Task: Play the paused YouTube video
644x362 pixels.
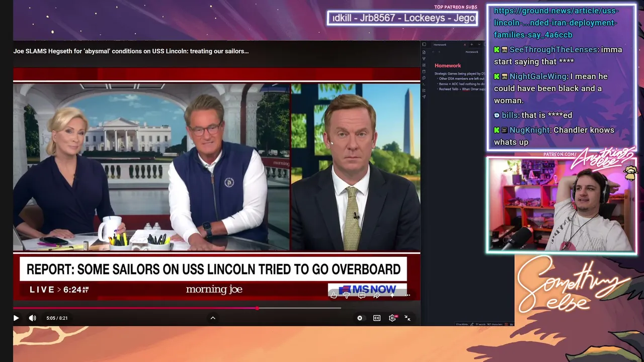Action: pyautogui.click(x=16, y=318)
